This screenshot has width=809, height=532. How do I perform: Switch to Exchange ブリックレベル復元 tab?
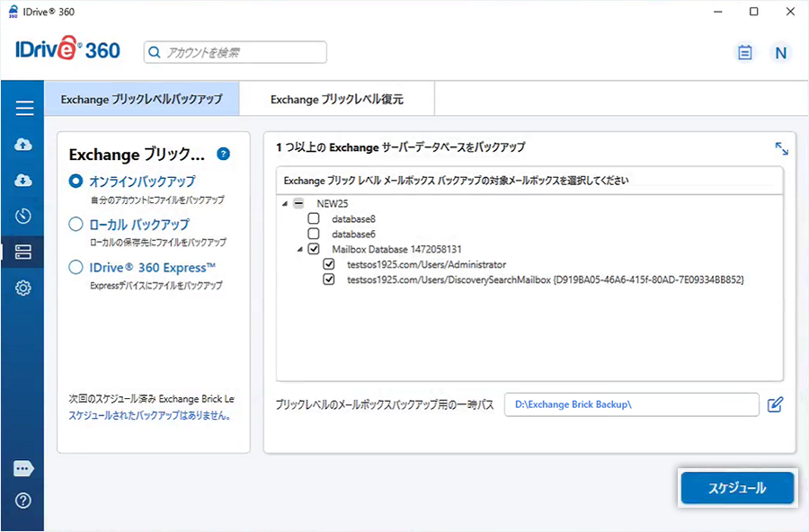336,100
